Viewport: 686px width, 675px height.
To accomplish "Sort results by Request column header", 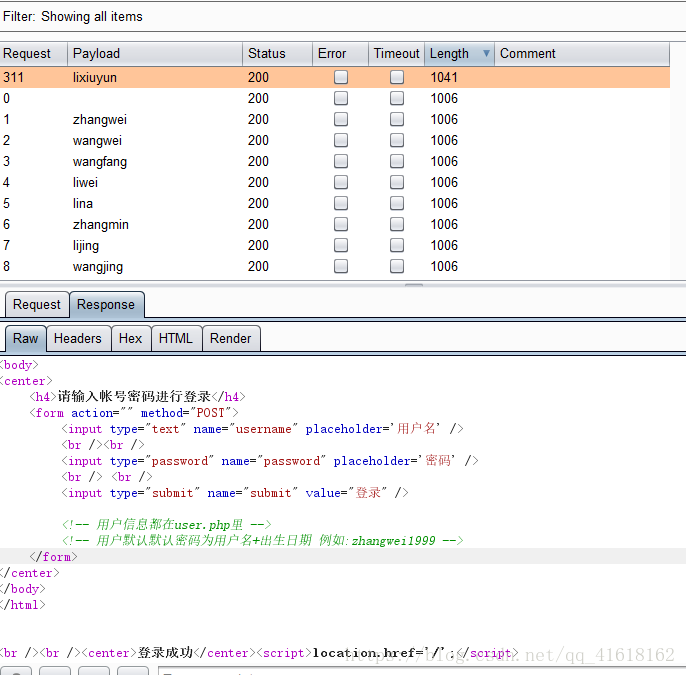I will 34,54.
